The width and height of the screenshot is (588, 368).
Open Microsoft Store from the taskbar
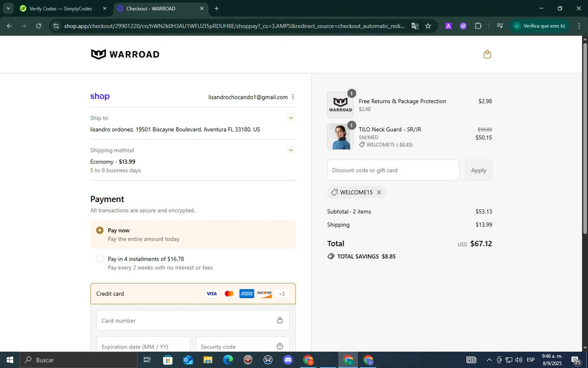pos(168,360)
